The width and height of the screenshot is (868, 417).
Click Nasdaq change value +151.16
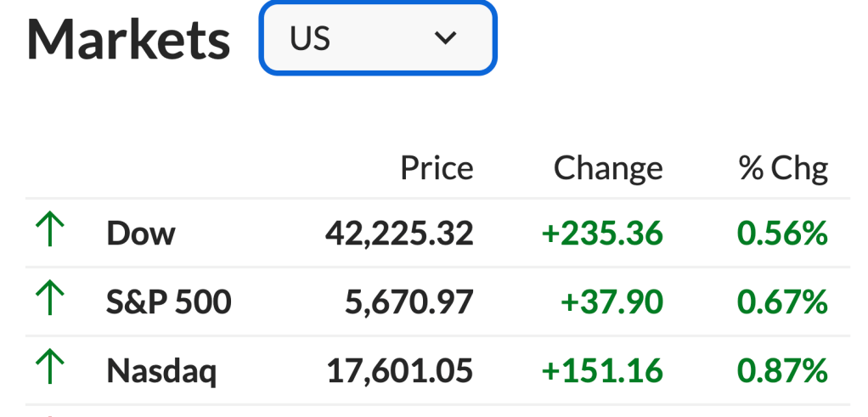coord(601,371)
